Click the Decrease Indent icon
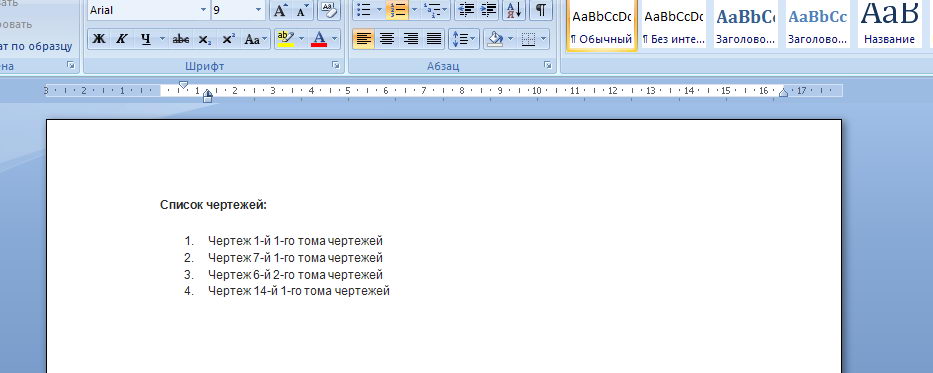The width and height of the screenshot is (933, 373). click(x=467, y=10)
